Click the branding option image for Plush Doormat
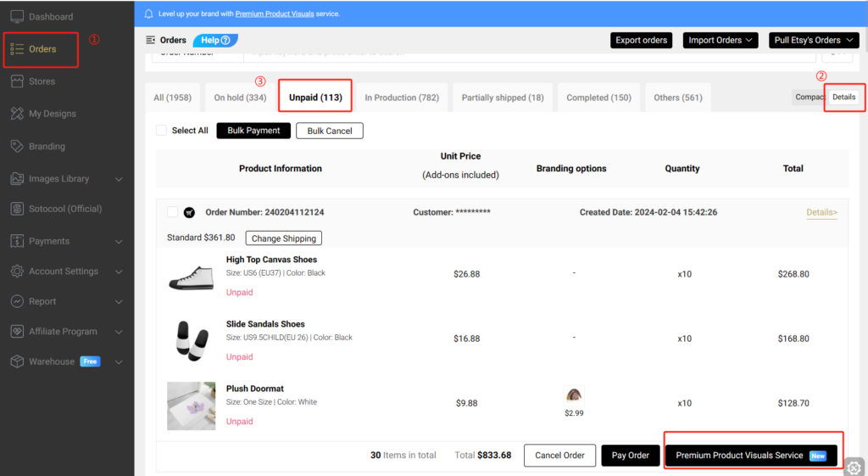This screenshot has width=868, height=476. 574,396
